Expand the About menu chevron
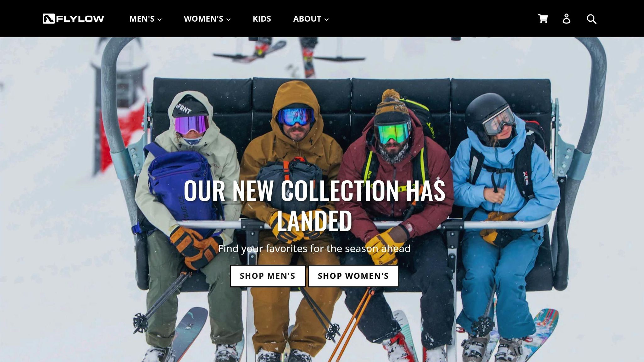Screen dimensions: 644x362 pos(326,19)
